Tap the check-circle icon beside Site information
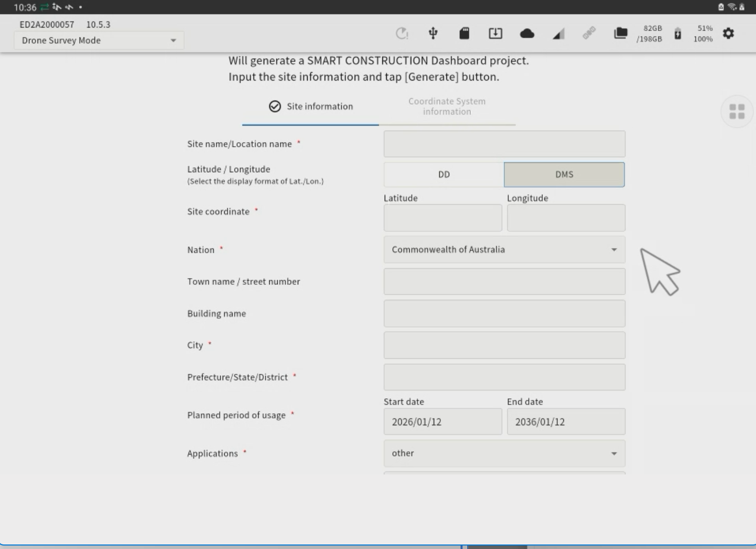Screen dimensions: 756x549 [x=275, y=106]
